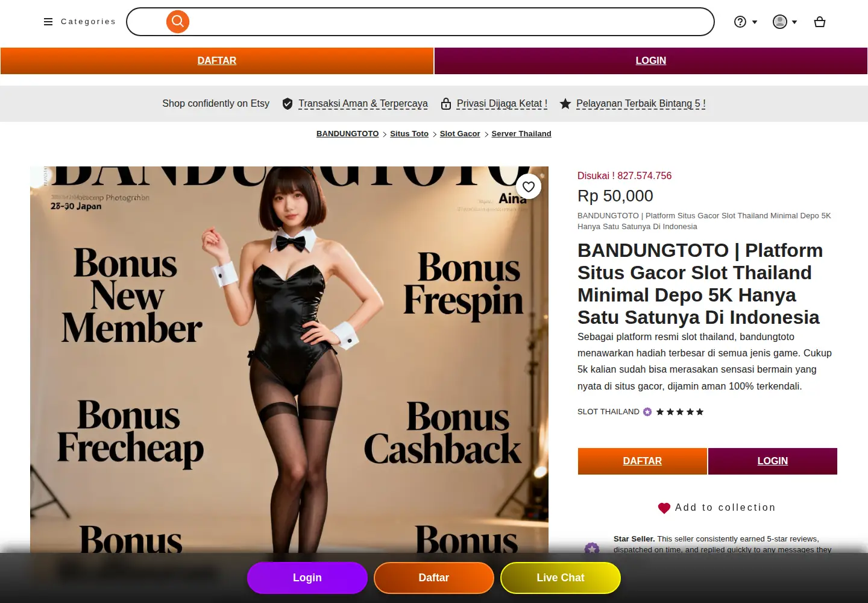This screenshot has width=868, height=603.
Task: Click the orange search magnifier button
Action: 178,22
